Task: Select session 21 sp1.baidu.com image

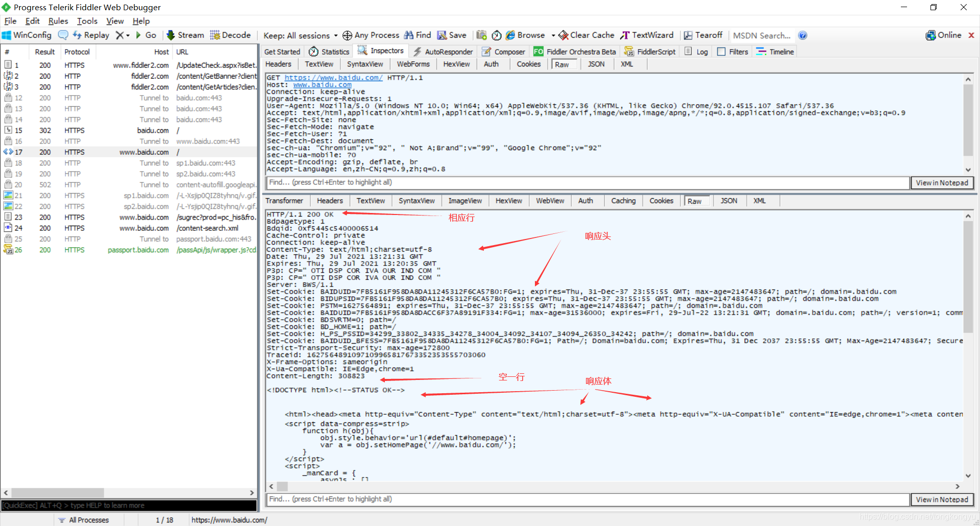Action: point(129,196)
